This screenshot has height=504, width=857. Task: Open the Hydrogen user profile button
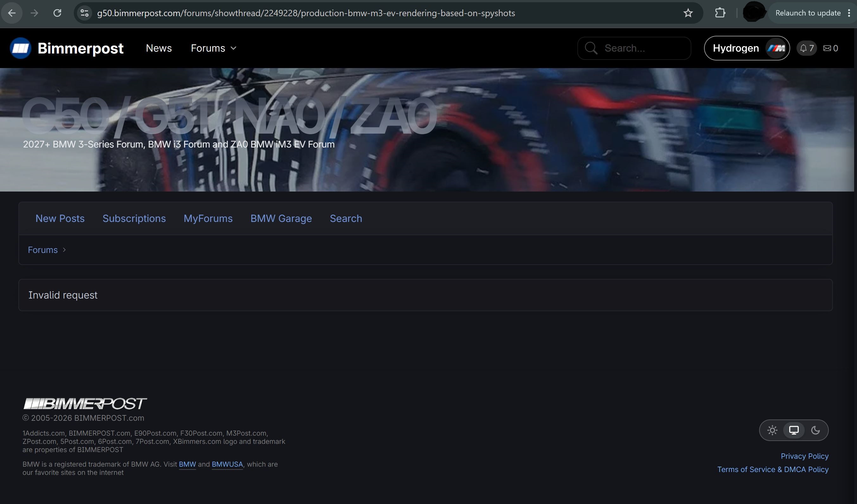tap(747, 48)
